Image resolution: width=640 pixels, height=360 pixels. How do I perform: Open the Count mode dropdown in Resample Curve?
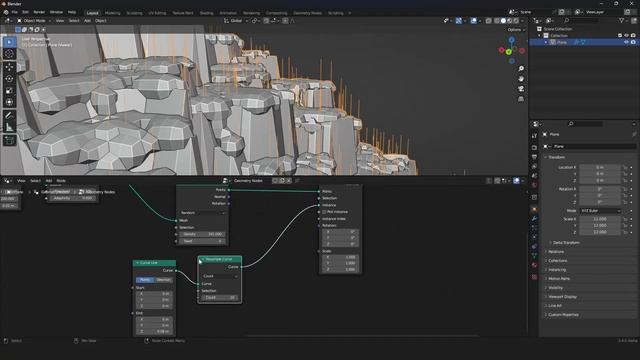coord(220,276)
